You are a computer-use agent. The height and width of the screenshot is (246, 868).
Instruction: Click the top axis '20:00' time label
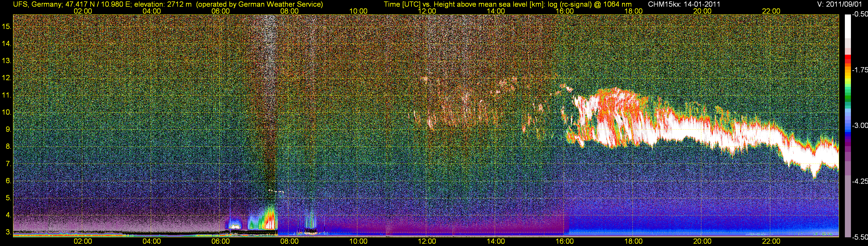702,11
